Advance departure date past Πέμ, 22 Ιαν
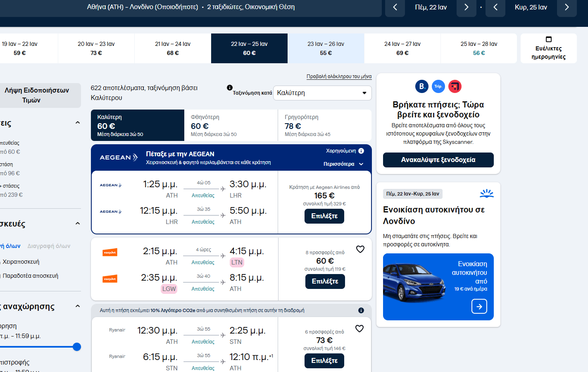The width and height of the screenshot is (588, 372). click(466, 7)
